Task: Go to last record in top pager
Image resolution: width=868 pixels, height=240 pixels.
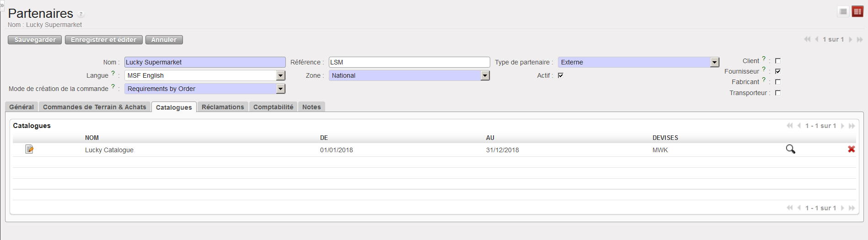Action: 860,40
